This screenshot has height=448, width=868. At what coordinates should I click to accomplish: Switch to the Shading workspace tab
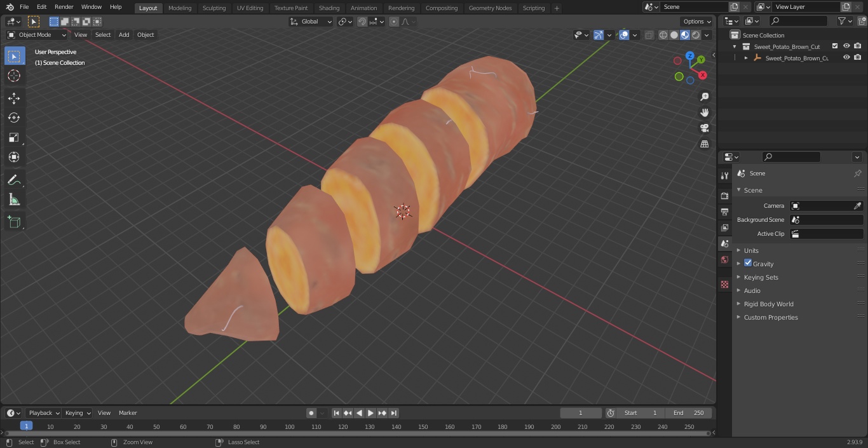pos(329,8)
